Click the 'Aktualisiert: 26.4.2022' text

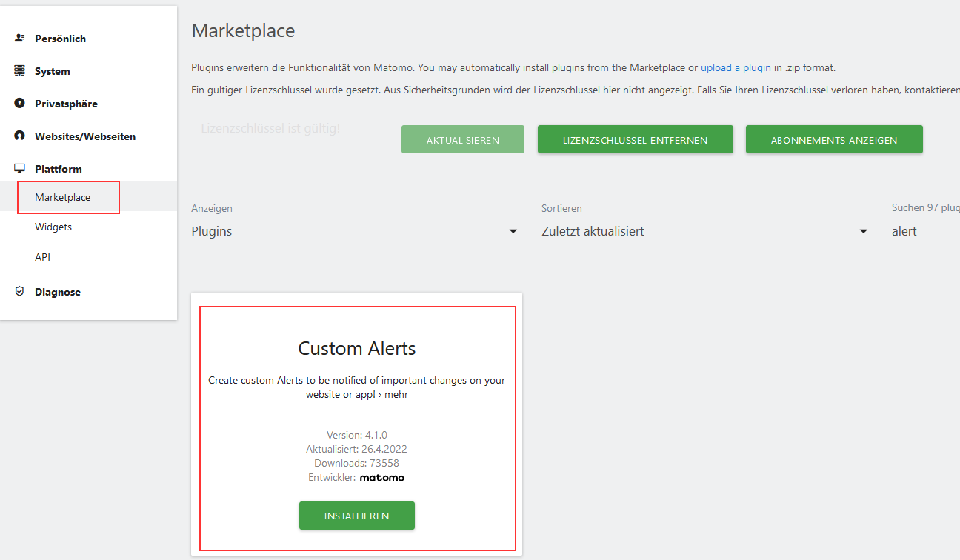pyautogui.click(x=357, y=449)
